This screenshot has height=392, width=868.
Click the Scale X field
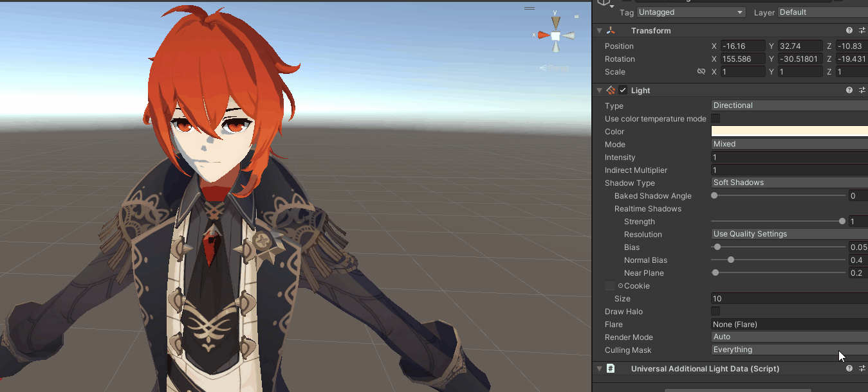point(743,72)
